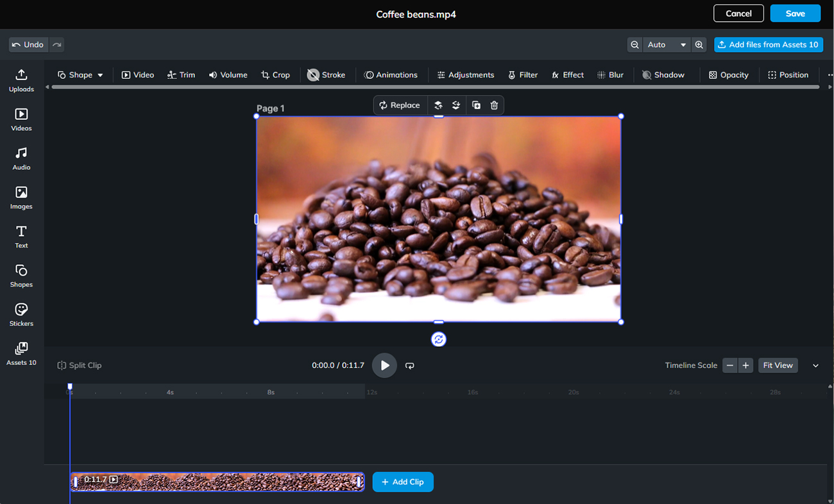The width and height of the screenshot is (834, 504).
Task: Toggle the Stroke option in toolbar
Action: pyautogui.click(x=326, y=75)
